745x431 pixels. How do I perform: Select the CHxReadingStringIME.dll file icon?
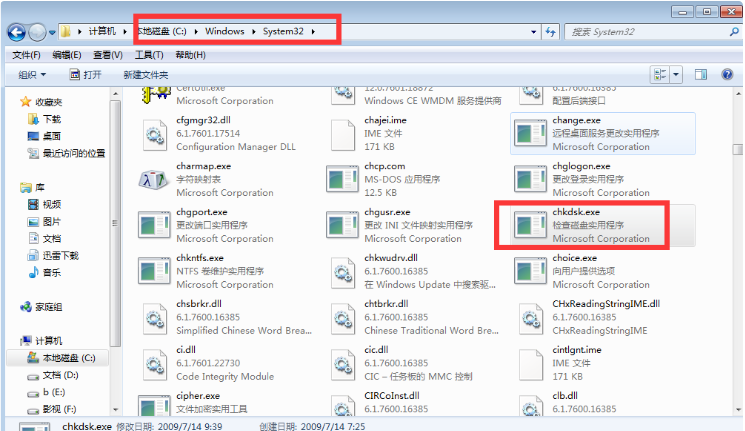531,319
